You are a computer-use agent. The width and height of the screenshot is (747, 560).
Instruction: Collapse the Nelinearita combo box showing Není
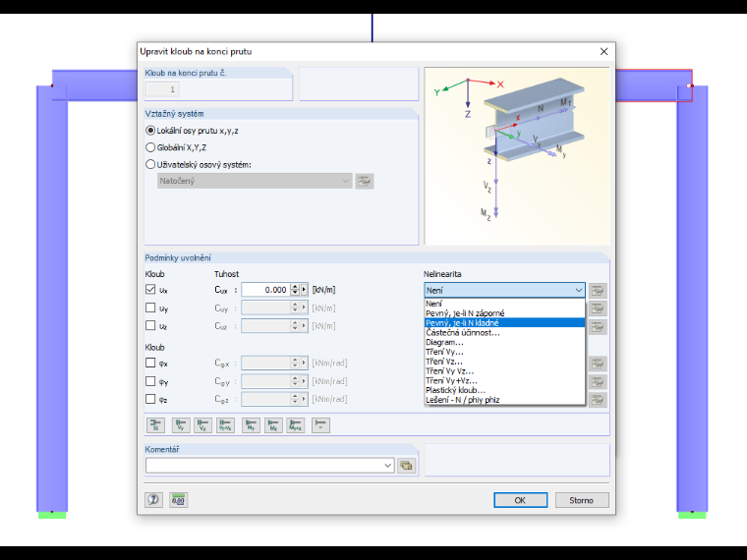point(504,290)
